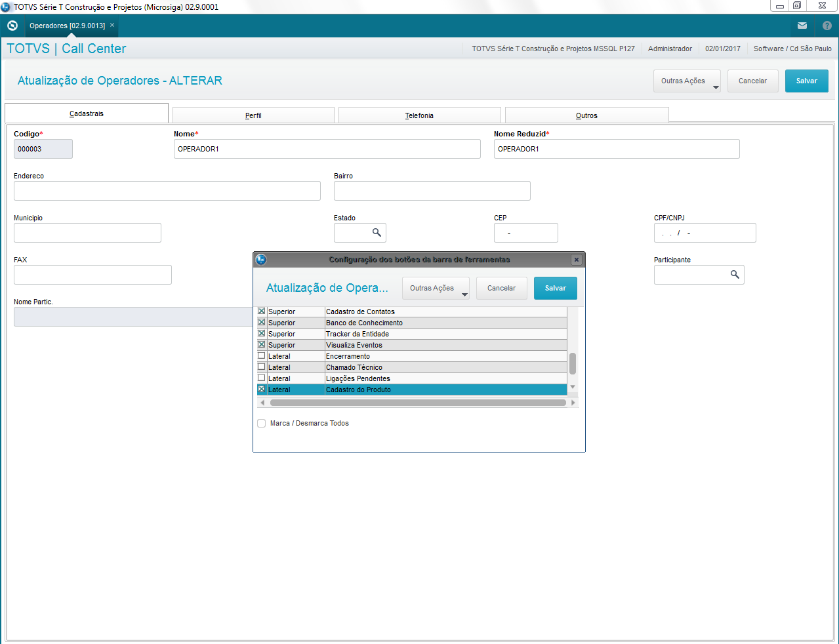Select the Visualiza Eventos row text

click(x=354, y=345)
